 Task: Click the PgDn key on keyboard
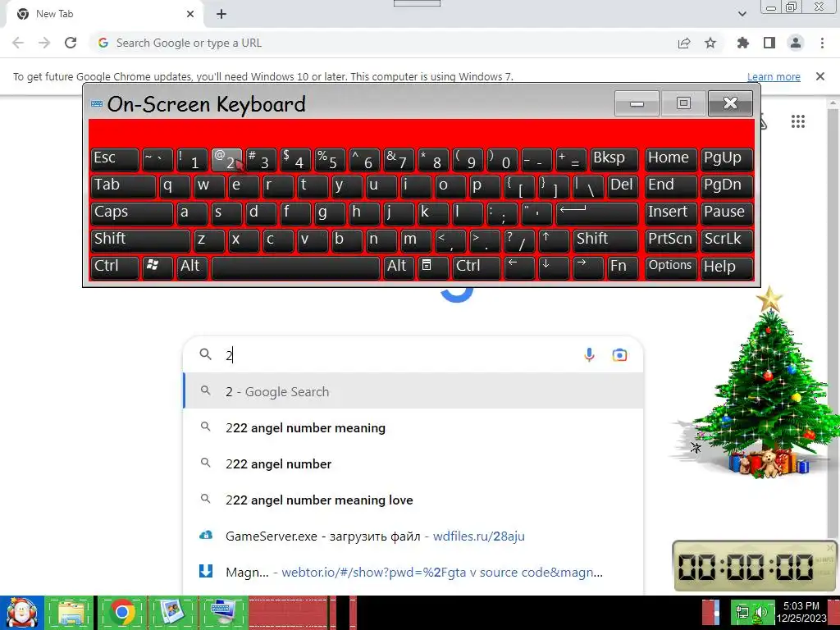(727, 187)
